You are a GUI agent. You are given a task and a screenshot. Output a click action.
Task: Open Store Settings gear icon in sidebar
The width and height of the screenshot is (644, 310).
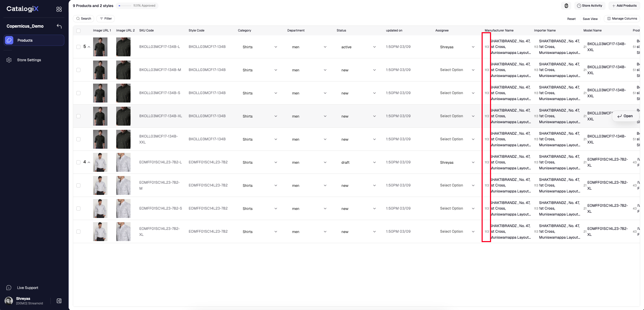click(9, 60)
